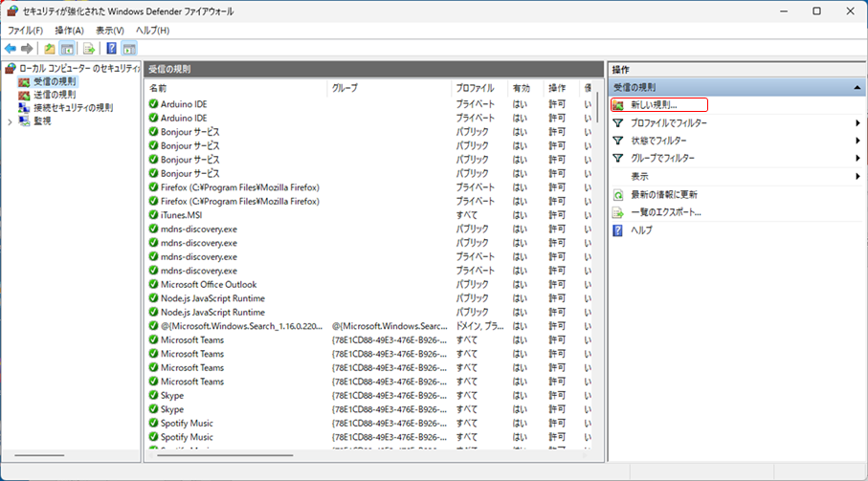Image resolution: width=868 pixels, height=481 pixels.
Task: Open Help via blue question mark toolbar icon
Action: pos(112,48)
